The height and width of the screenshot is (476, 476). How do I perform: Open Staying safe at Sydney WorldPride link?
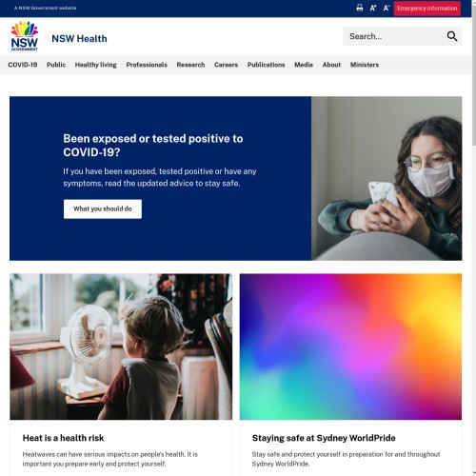(x=324, y=438)
